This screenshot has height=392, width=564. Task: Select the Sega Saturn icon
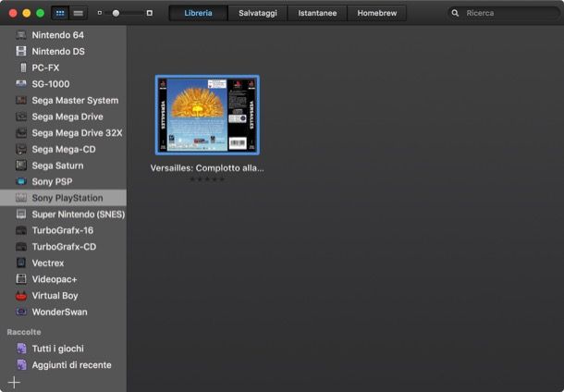click(21, 165)
